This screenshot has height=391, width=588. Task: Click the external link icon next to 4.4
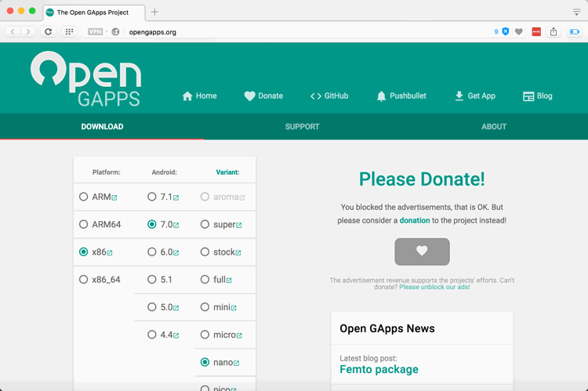click(x=176, y=335)
